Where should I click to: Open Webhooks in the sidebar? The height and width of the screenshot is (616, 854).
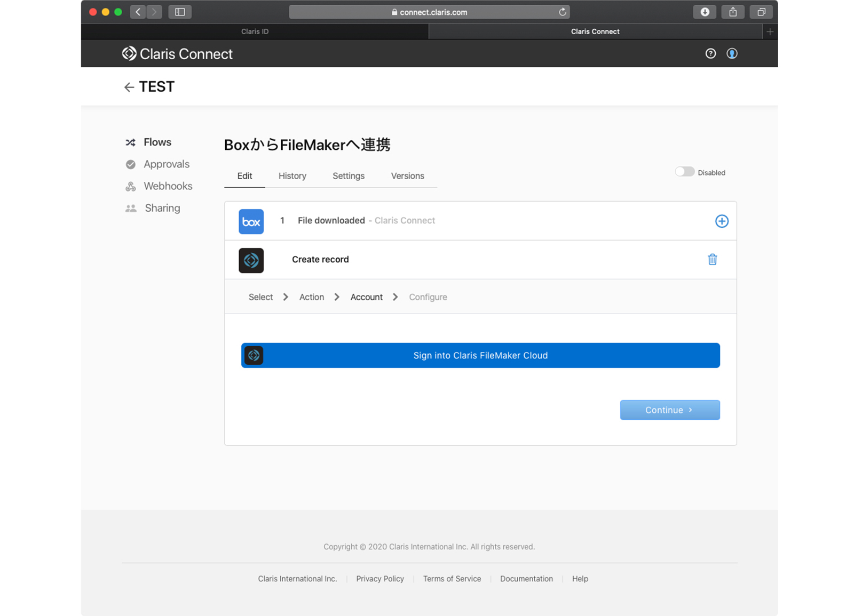click(168, 186)
